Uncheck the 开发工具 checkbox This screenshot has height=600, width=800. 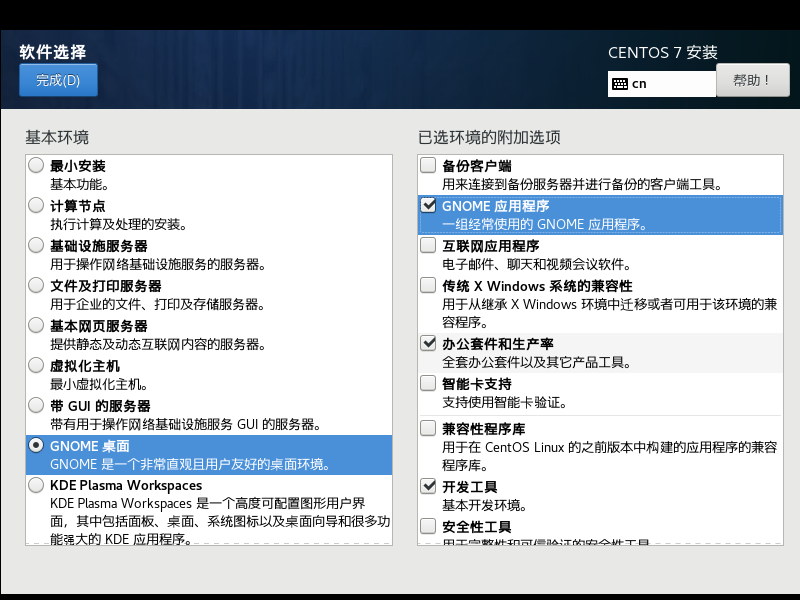coord(428,486)
